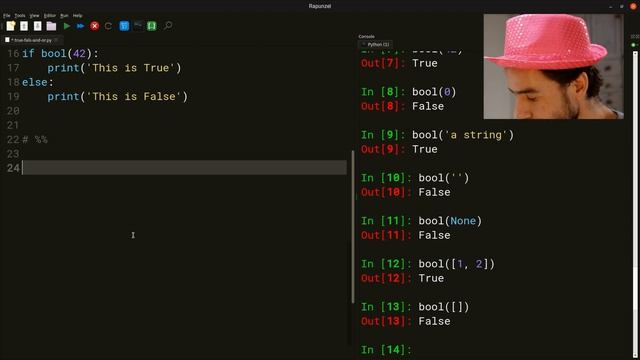
Task: Click line number 23 in the gutter
Action: click(13, 153)
